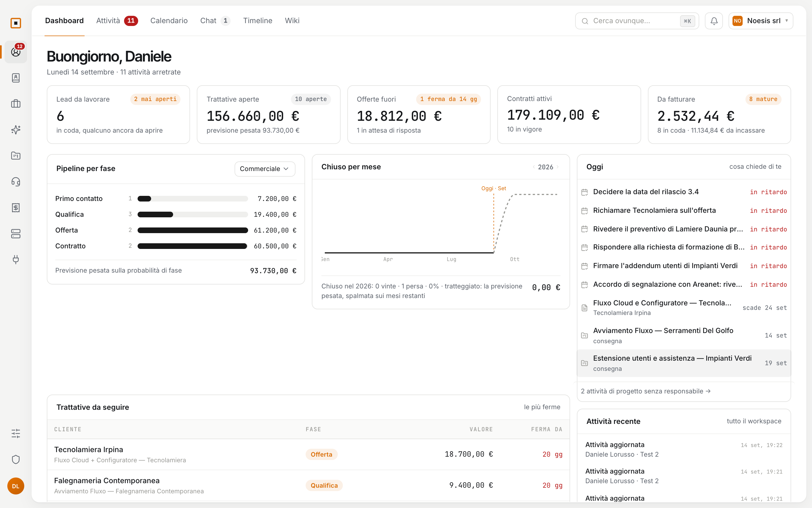Open the Falegnameria Contemporanea deal row
The height and width of the screenshot is (508, 812).
tap(308, 485)
